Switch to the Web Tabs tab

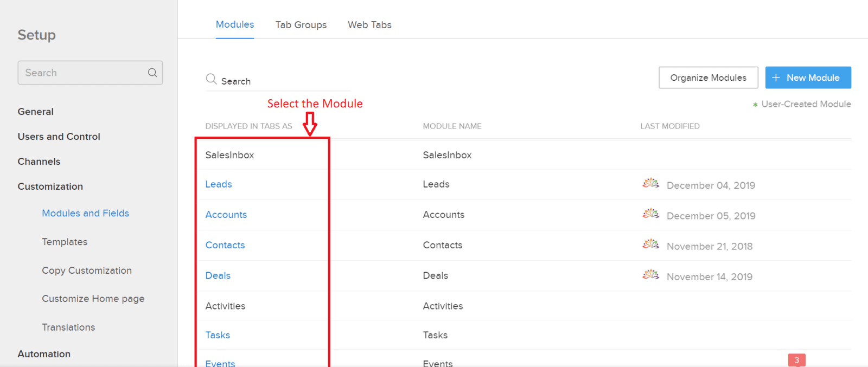pos(369,25)
